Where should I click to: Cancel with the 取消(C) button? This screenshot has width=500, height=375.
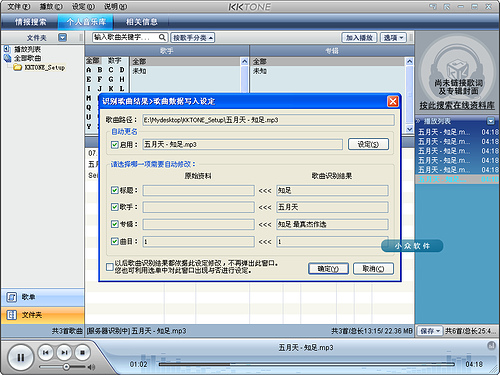pos(373,269)
